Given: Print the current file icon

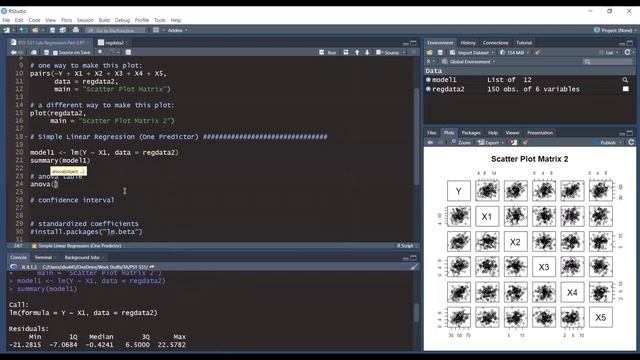Looking at the screenshot, I should coord(76,30).
